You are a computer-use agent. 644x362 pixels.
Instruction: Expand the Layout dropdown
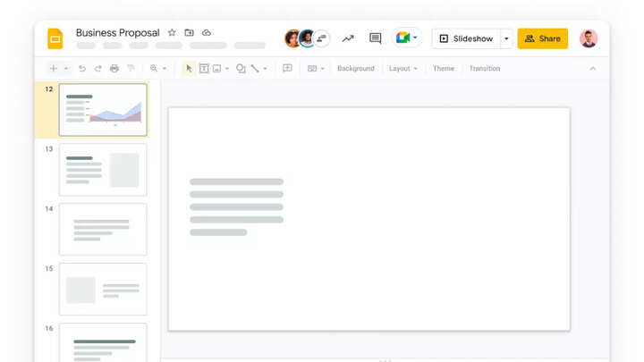(x=402, y=69)
